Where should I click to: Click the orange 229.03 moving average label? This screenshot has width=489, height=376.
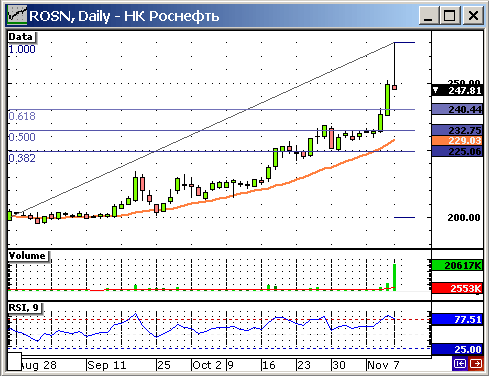(x=457, y=140)
